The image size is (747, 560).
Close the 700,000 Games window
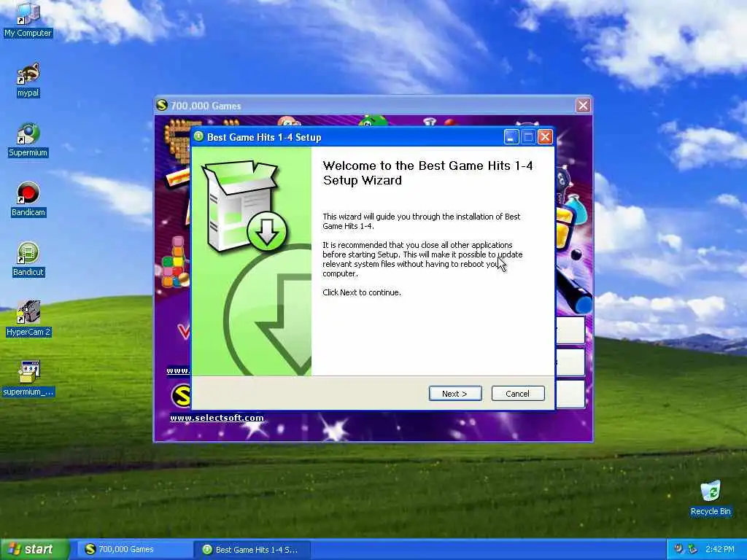tap(583, 105)
